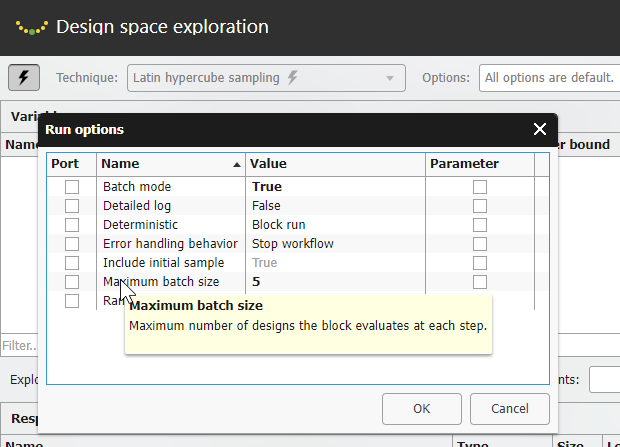Sort by the Name column header
The width and height of the screenshot is (620, 447).
[170, 164]
